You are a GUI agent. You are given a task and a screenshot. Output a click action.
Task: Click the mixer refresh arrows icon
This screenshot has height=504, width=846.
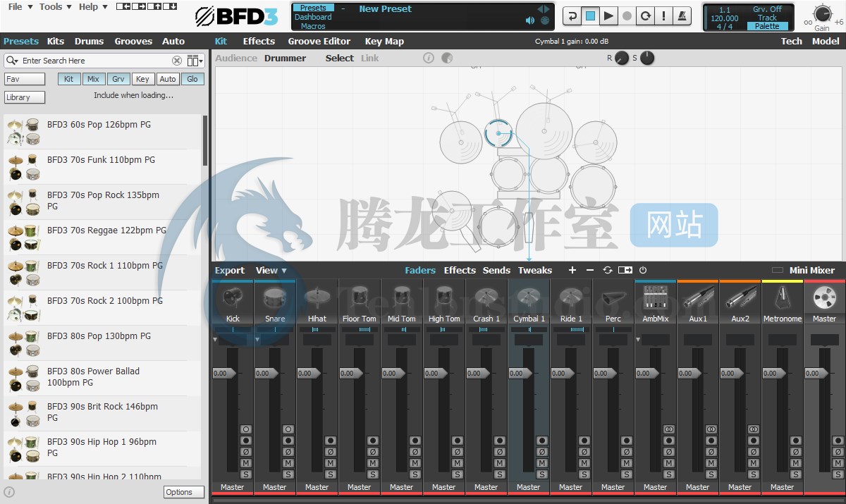coord(608,270)
